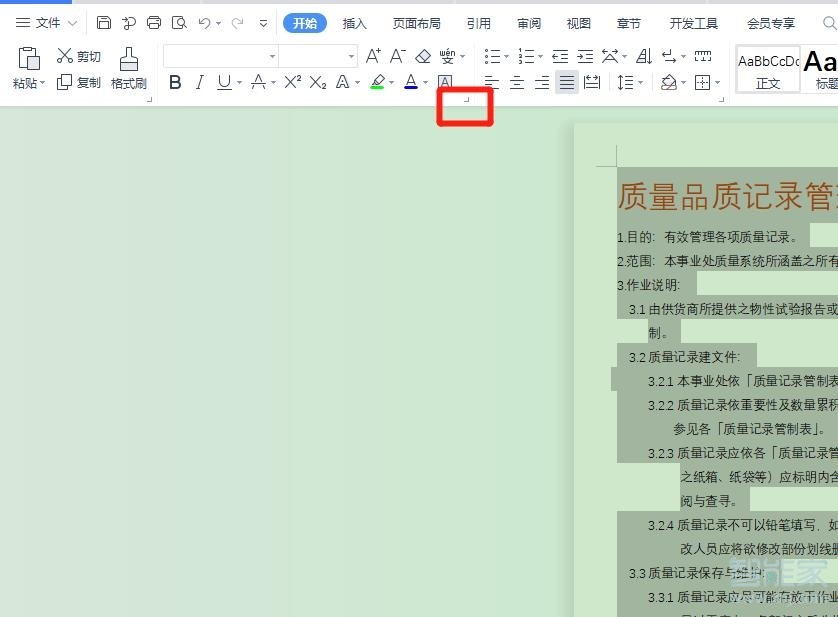Open the 审阅 ribbon tab
838x617 pixels.
coord(528,23)
